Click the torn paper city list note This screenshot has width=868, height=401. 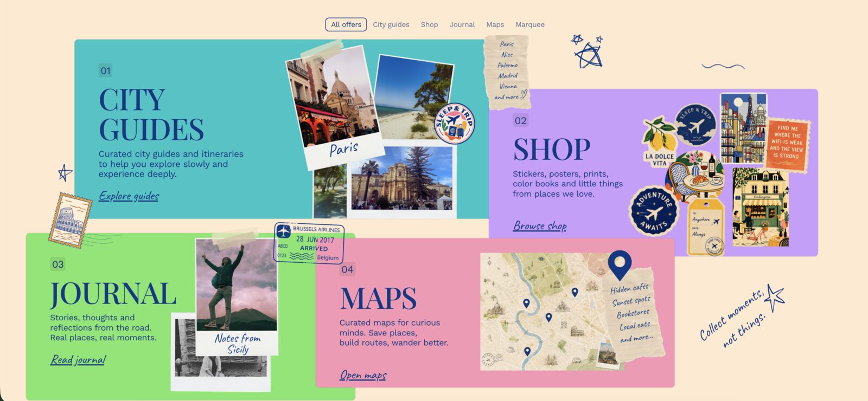point(508,71)
